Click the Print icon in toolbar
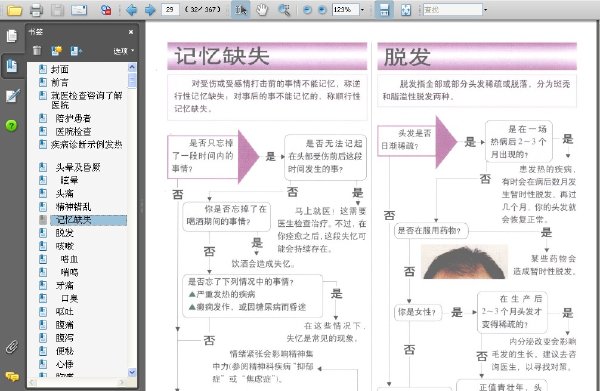Image resolution: width=600 pixels, height=391 pixels. coord(36,10)
